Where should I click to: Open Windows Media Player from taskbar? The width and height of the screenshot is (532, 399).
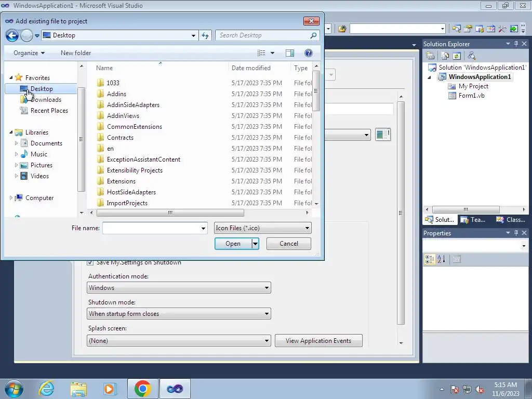click(110, 389)
